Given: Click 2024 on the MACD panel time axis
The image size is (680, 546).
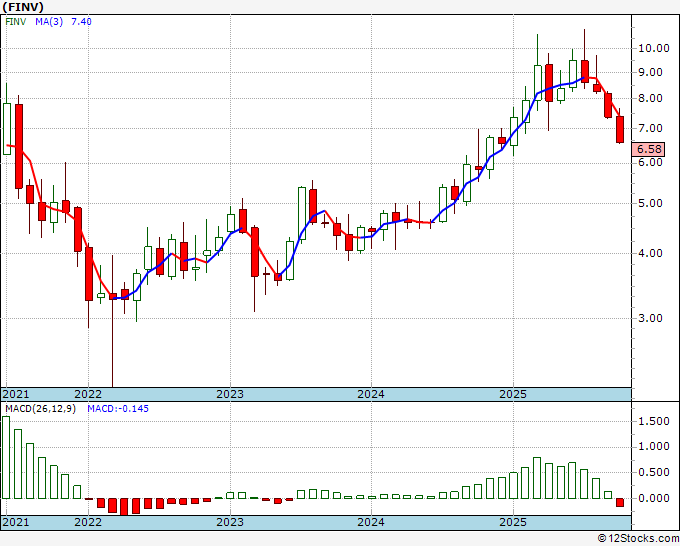Looking at the screenshot, I should click(x=371, y=522).
